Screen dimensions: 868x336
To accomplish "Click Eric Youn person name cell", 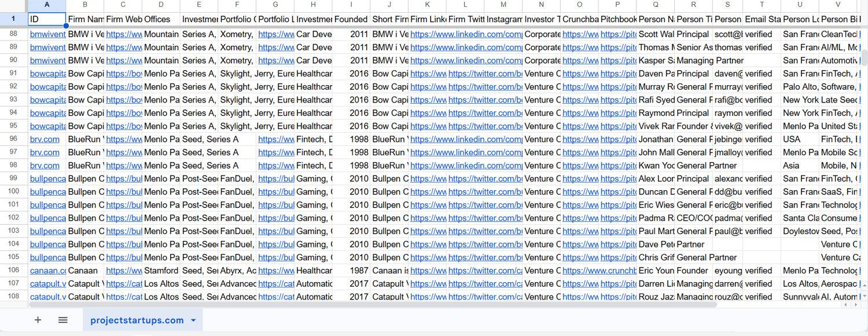I will coord(656,271).
